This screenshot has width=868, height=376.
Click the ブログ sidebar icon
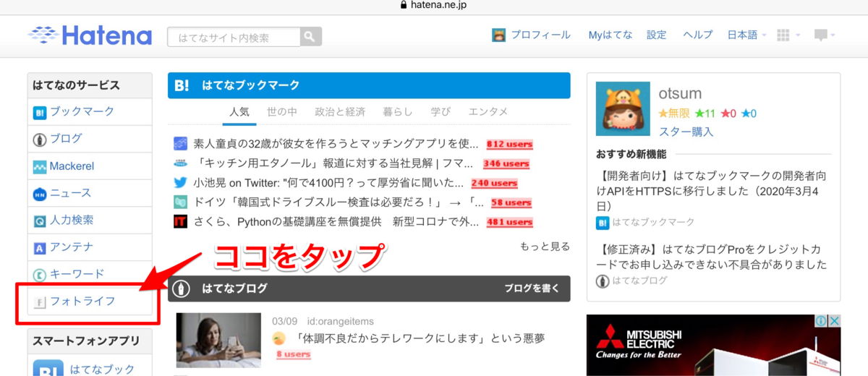40,140
